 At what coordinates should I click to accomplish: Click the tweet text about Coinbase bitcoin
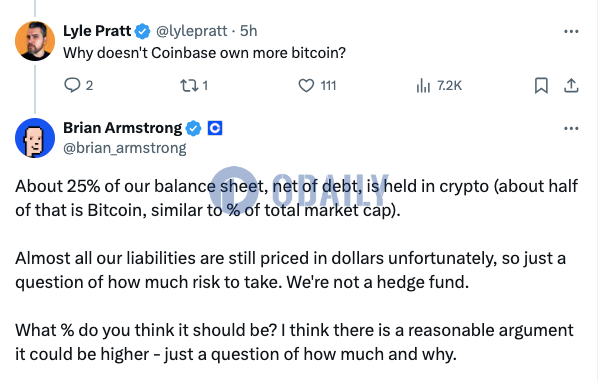[x=204, y=53]
